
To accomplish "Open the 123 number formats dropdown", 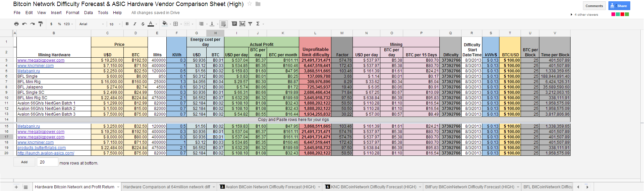I will click(x=68, y=24).
